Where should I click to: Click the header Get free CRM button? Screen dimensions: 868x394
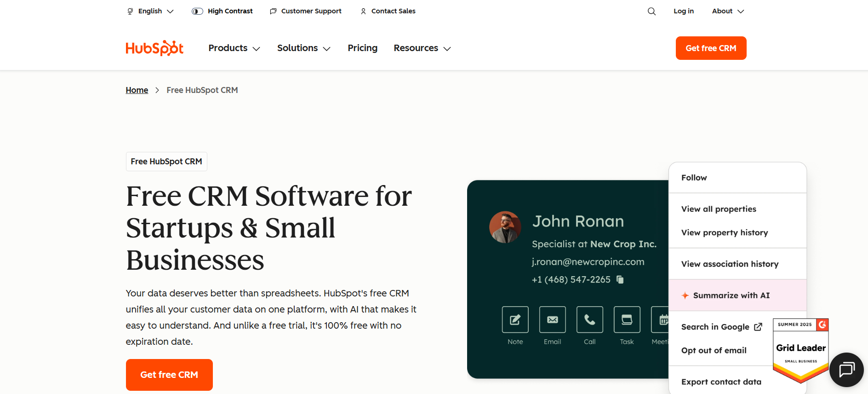click(711, 48)
